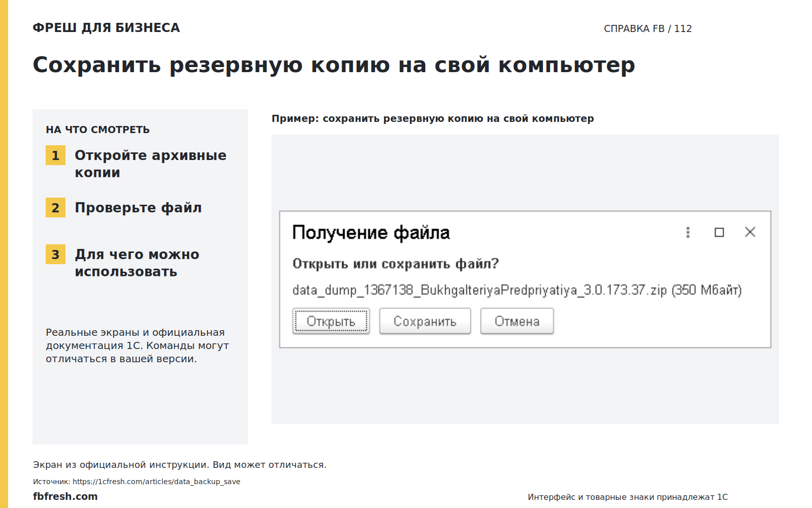Close the Получение файла dialog
The height and width of the screenshot is (508, 812).
750,232
